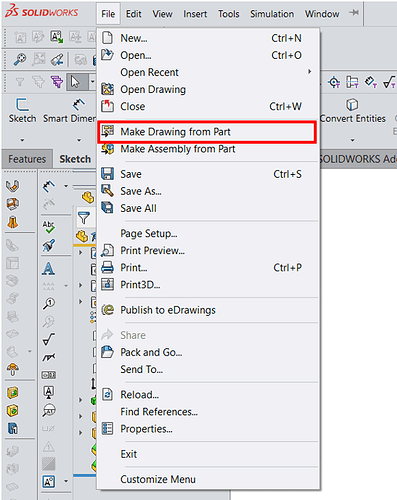This screenshot has height=500, width=397.
Task: Click the Balloon magnifier icon
Action: click(x=49, y=303)
